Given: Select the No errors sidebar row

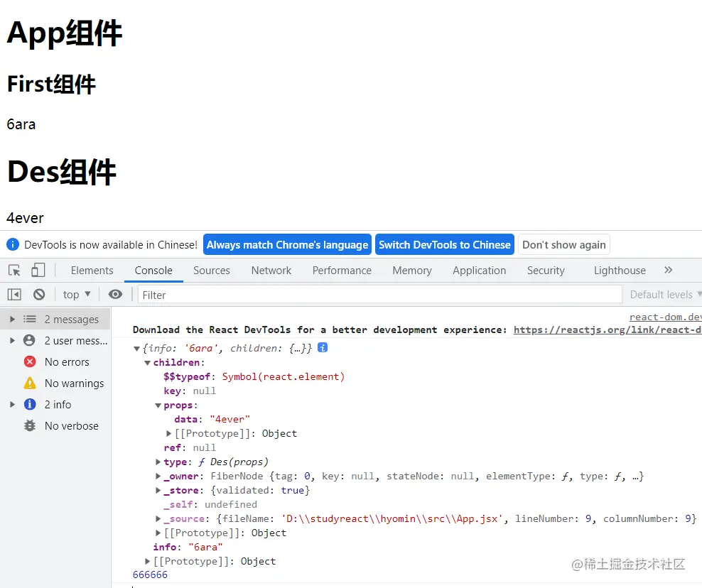Looking at the screenshot, I should pyautogui.click(x=55, y=361).
